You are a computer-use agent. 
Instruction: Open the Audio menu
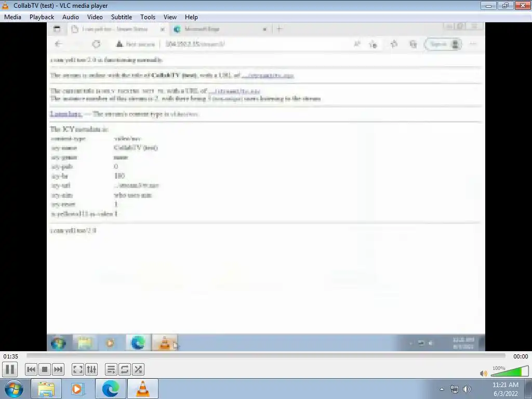pyautogui.click(x=71, y=17)
